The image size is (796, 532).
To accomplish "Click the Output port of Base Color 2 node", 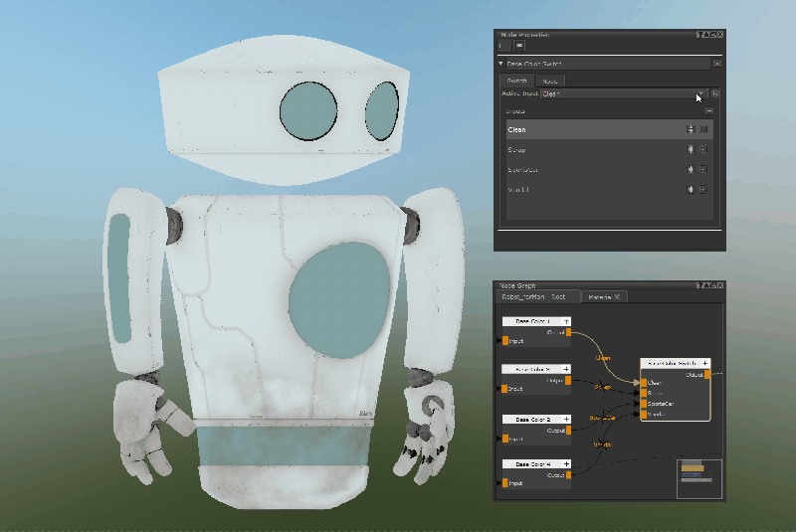I will click(568, 430).
